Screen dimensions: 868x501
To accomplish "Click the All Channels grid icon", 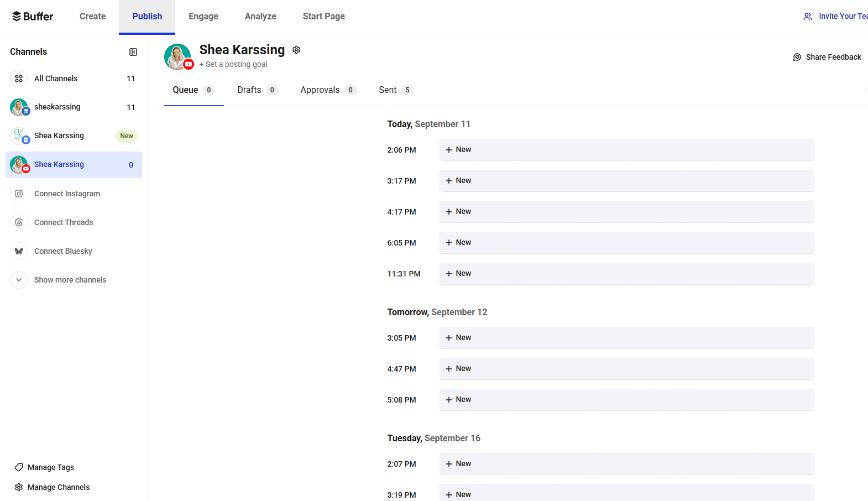I will (x=19, y=79).
